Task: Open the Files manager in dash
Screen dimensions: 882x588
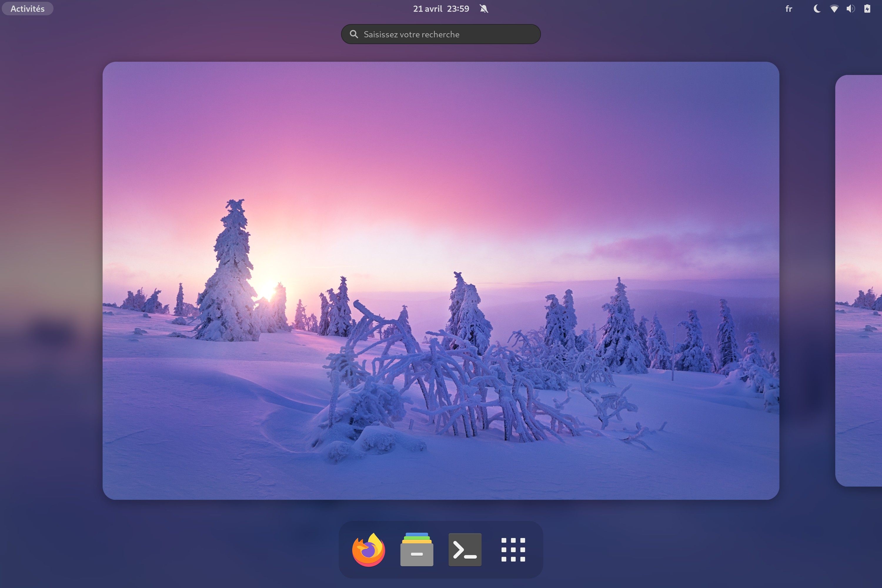Action: click(x=417, y=549)
